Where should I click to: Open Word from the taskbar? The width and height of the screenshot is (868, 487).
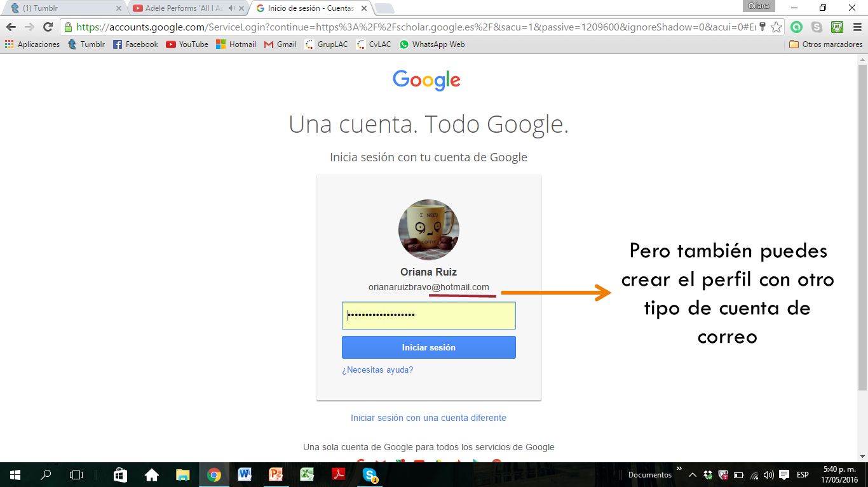pos(245,474)
